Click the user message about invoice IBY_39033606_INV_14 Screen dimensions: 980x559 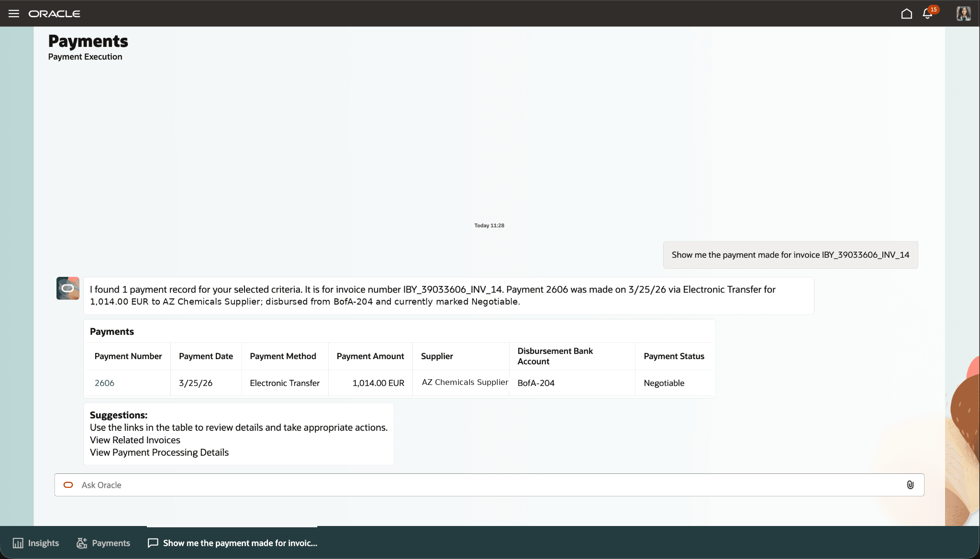point(791,255)
